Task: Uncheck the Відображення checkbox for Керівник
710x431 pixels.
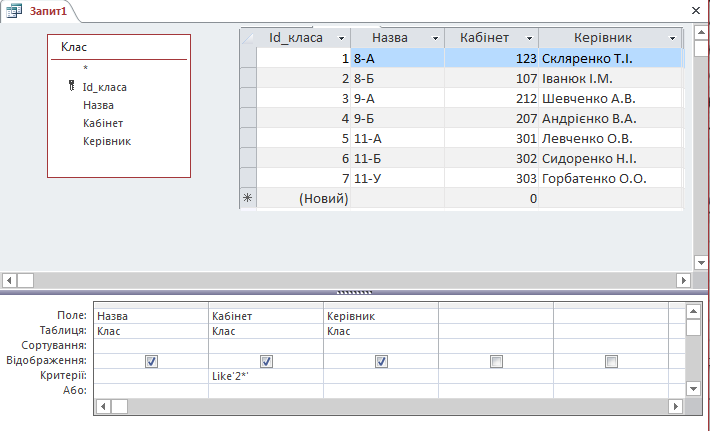Action: (x=381, y=361)
